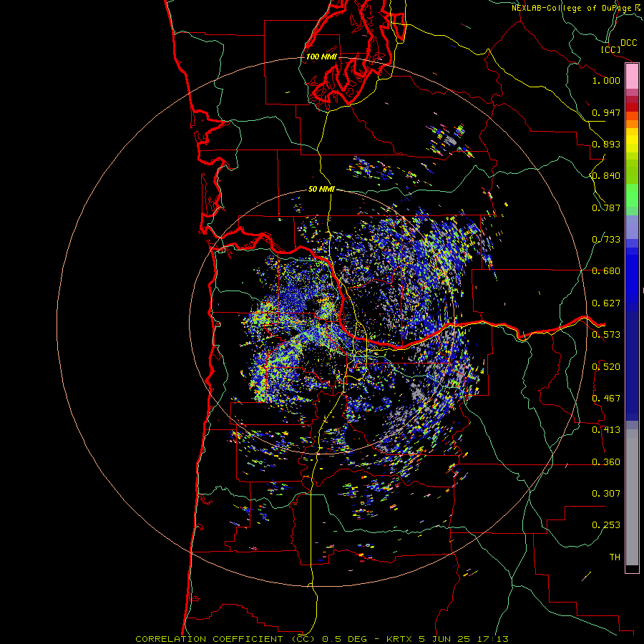Click the 0.5 DEG elevation text

coord(346,639)
